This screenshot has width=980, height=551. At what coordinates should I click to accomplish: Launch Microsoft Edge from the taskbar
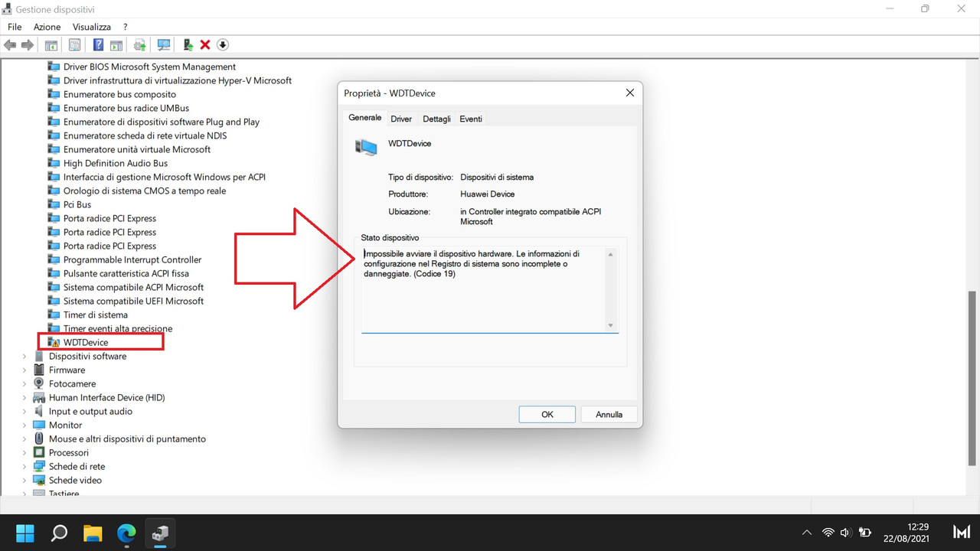tap(126, 533)
